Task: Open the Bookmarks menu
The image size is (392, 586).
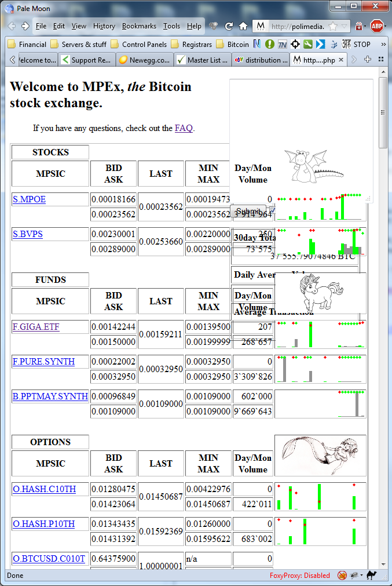Action: (x=139, y=26)
